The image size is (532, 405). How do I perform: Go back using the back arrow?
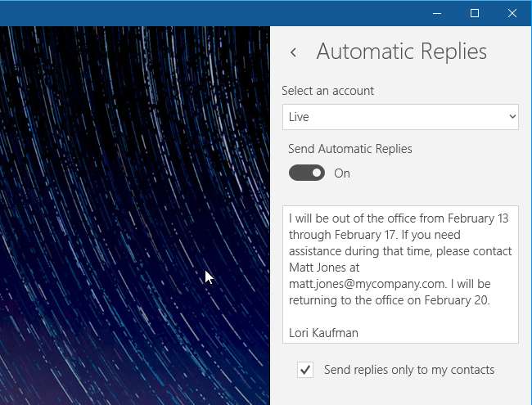pos(293,52)
